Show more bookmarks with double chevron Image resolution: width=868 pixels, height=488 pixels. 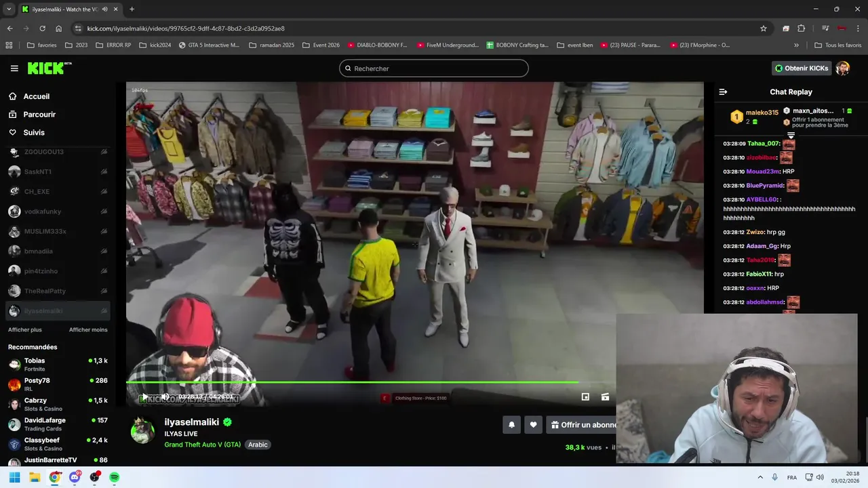(796, 45)
